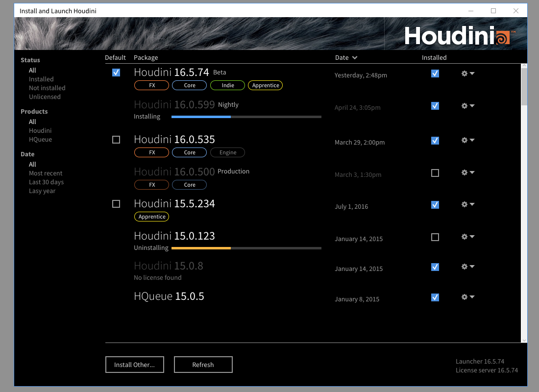This screenshot has height=392, width=539.
Task: Click 'Yesterday, 2:48pm' date entry
Action: [361, 75]
